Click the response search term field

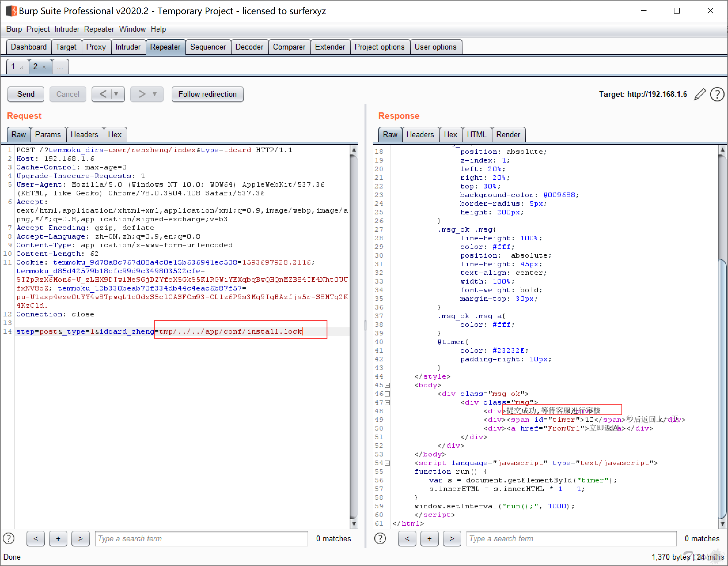571,539
